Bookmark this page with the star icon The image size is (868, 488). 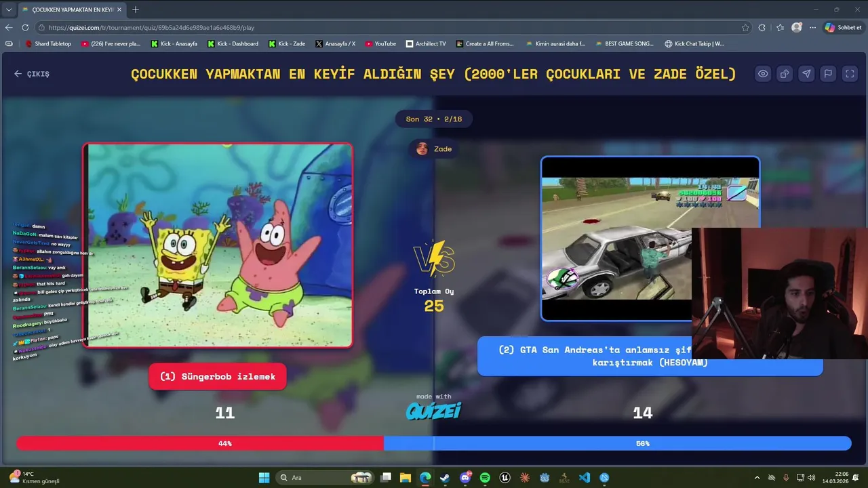[745, 28]
